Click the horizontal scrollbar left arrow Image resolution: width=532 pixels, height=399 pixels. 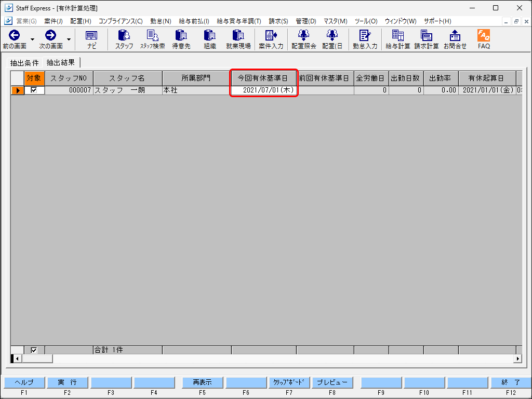pyautogui.click(x=17, y=358)
